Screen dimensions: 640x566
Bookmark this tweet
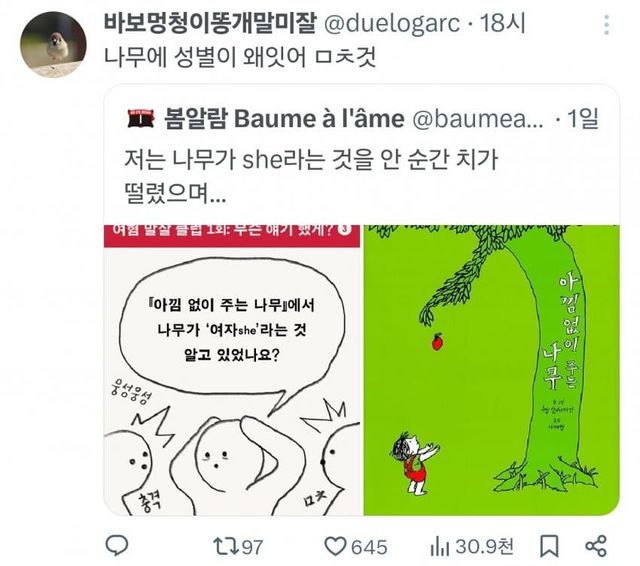pyautogui.click(x=549, y=546)
